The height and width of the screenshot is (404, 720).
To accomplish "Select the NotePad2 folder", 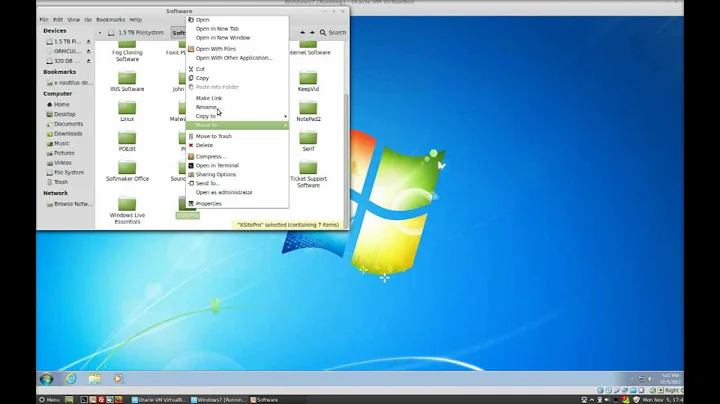I will [308, 112].
